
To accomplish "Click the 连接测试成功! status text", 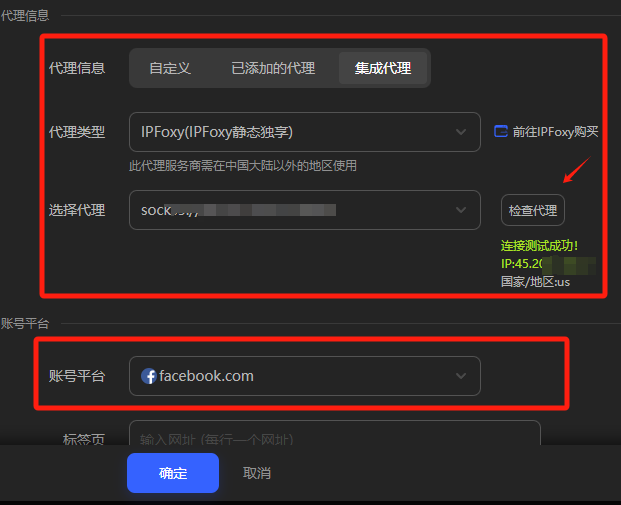I will click(x=539, y=246).
